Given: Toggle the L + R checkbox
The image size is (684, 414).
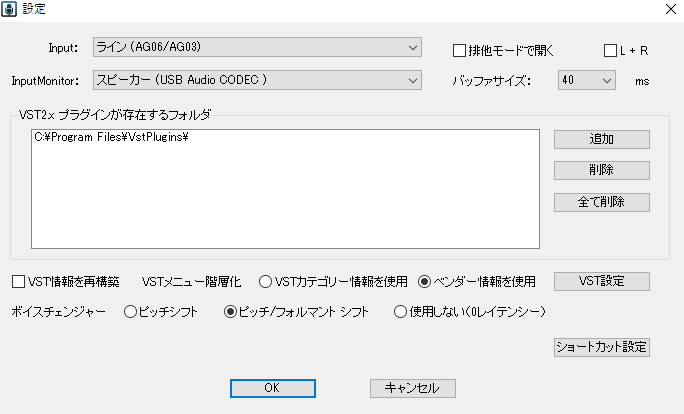Looking at the screenshot, I should (x=610, y=51).
